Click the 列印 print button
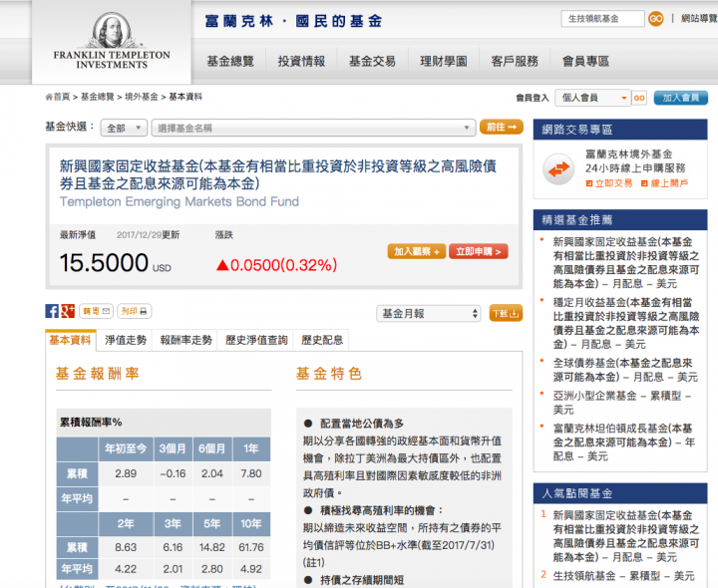 click(x=135, y=311)
